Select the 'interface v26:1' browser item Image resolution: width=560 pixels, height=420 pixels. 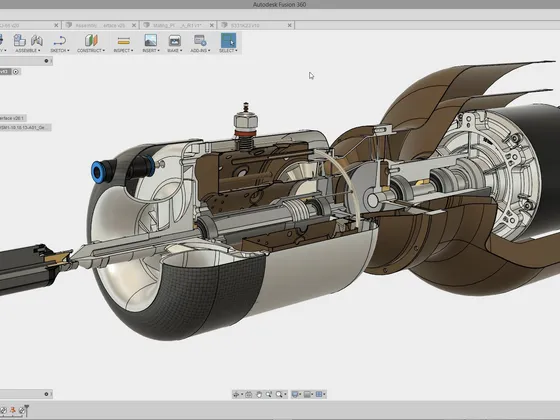coord(12,118)
